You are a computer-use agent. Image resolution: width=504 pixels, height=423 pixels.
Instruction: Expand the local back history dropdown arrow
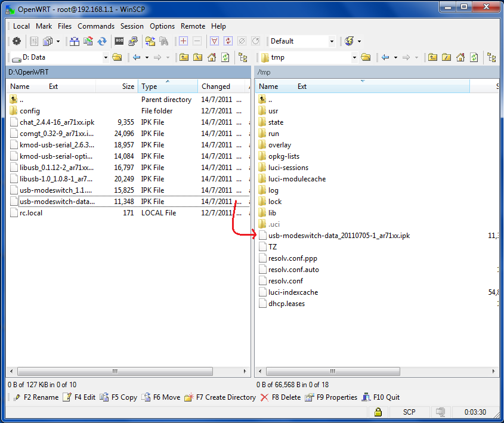[147, 57]
